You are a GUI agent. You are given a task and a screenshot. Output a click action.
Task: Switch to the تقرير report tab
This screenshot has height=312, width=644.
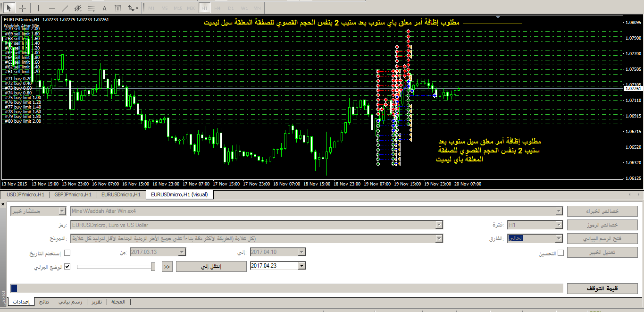[x=96, y=302]
